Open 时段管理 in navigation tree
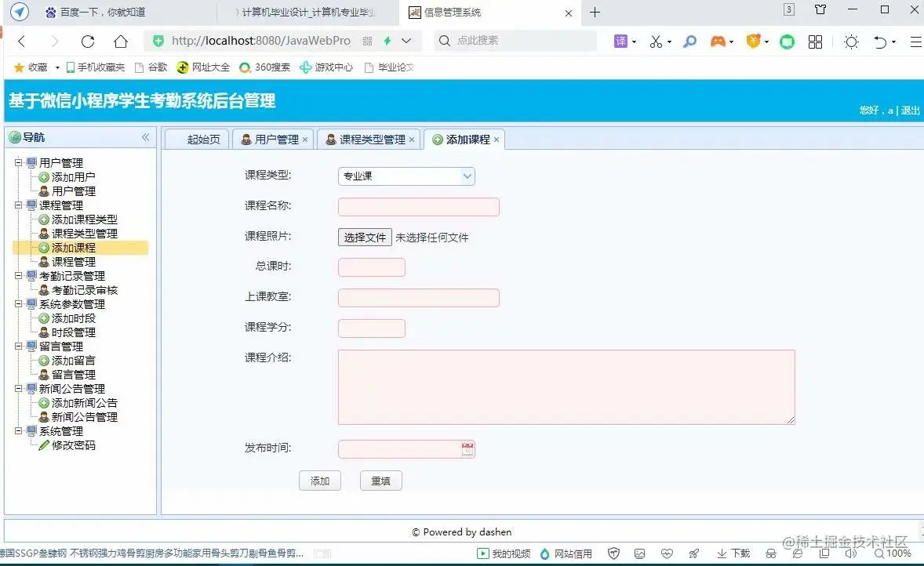 coord(73,332)
